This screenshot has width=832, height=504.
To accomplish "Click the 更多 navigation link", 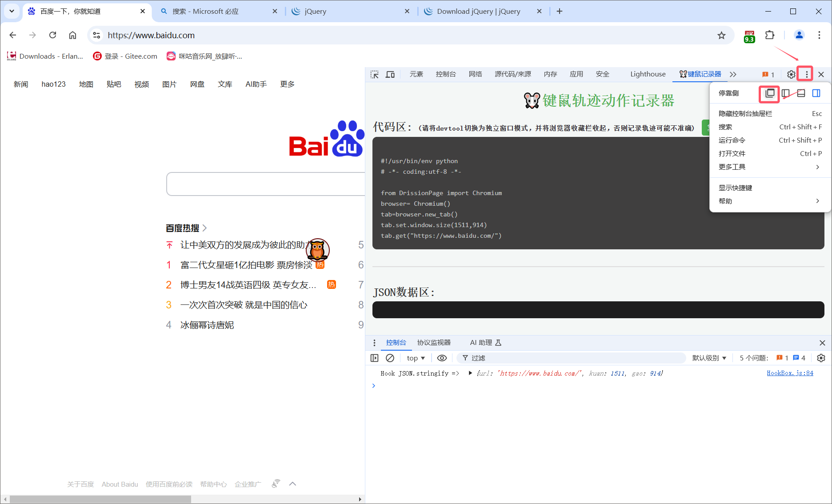I will click(287, 84).
